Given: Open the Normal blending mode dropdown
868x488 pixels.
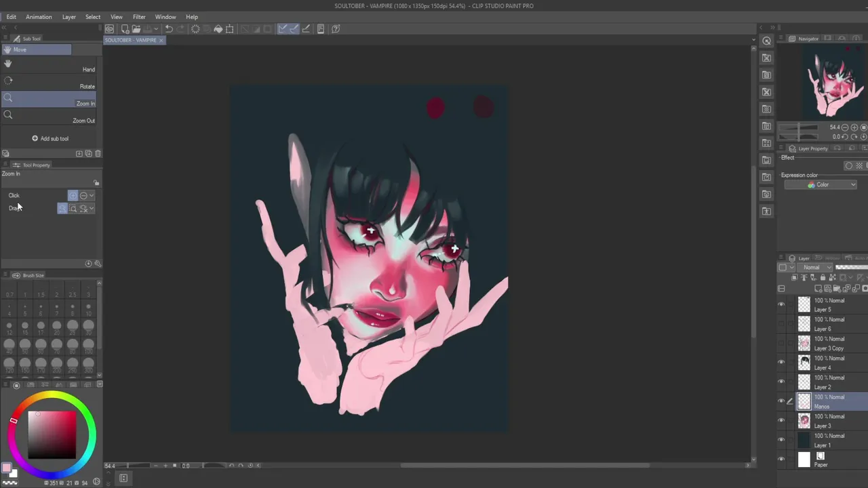Looking at the screenshot, I should (815, 267).
